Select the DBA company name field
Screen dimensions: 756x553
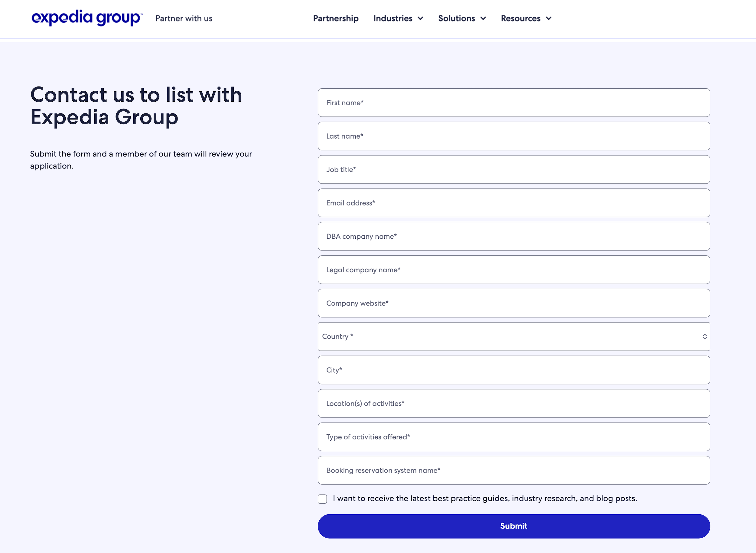point(513,236)
